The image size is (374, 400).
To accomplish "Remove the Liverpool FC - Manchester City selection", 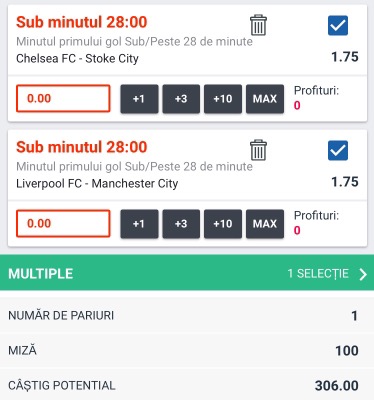I will 258,150.
